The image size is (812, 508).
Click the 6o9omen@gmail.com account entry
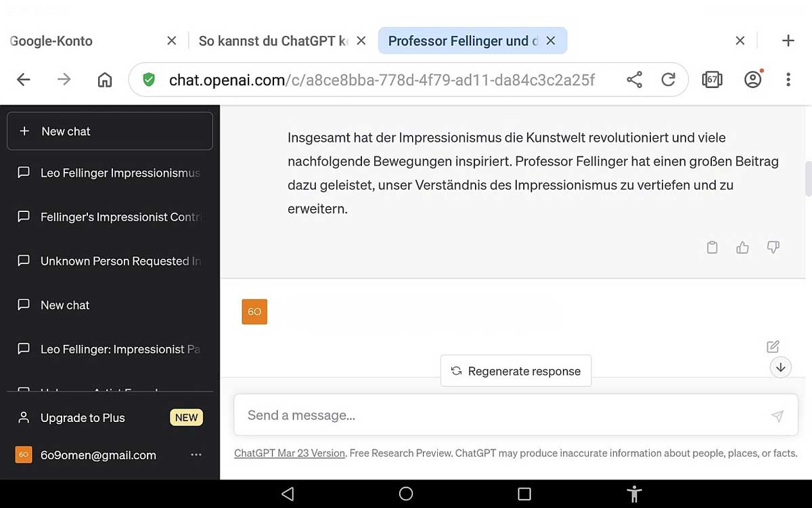[110, 455]
